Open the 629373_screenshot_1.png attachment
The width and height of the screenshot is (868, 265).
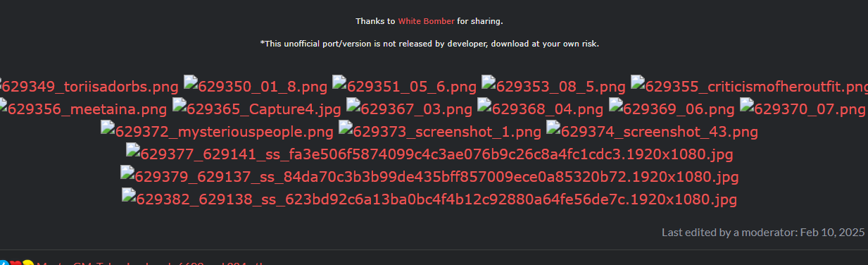(440, 132)
